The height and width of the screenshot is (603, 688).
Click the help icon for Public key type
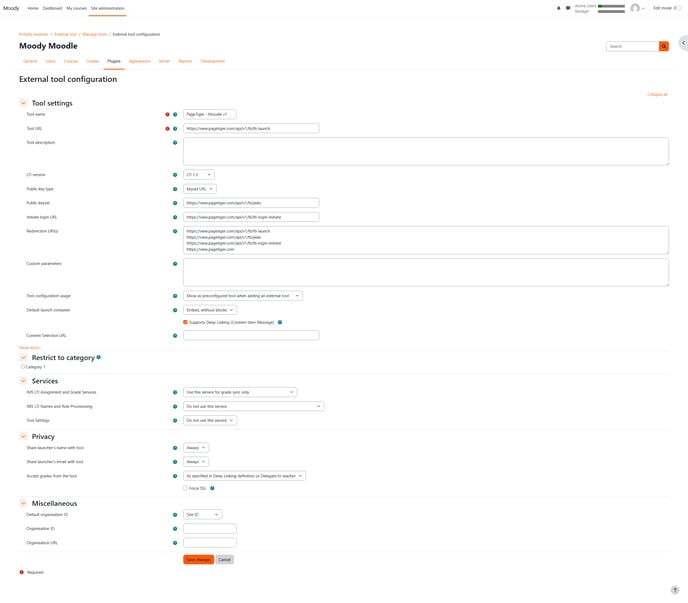(175, 189)
